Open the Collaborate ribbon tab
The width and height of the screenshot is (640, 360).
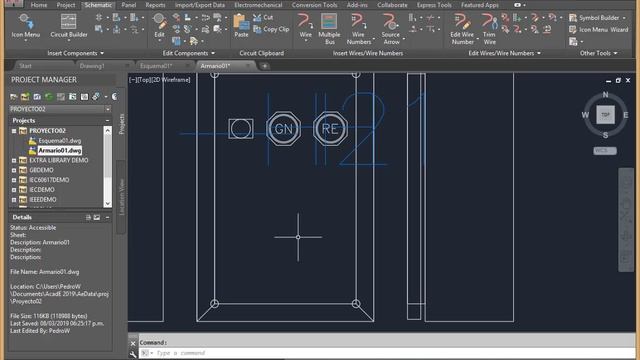(392, 5)
